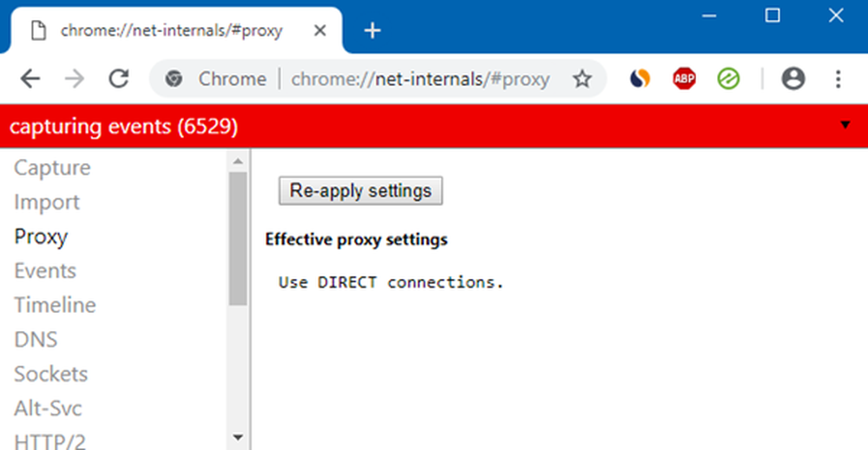The image size is (868, 450).
Task: Select Timeline from the sidebar
Action: pyautogui.click(x=55, y=306)
